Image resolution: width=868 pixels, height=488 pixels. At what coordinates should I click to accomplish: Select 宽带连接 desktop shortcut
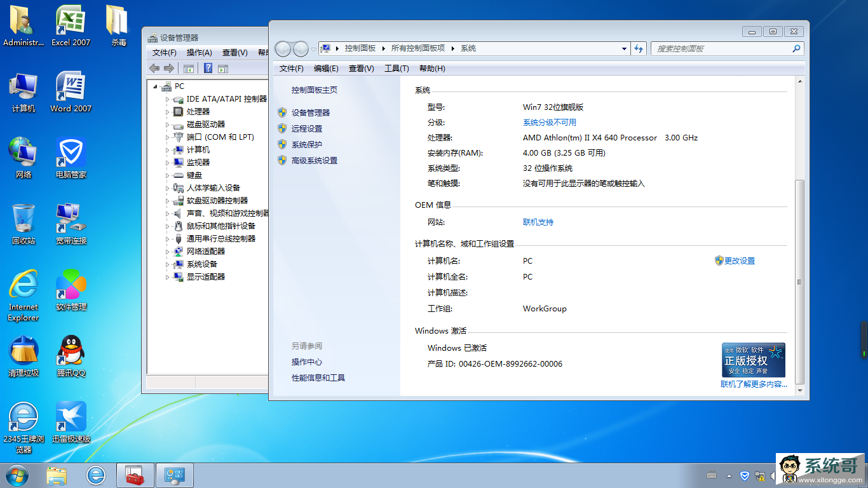[71, 224]
